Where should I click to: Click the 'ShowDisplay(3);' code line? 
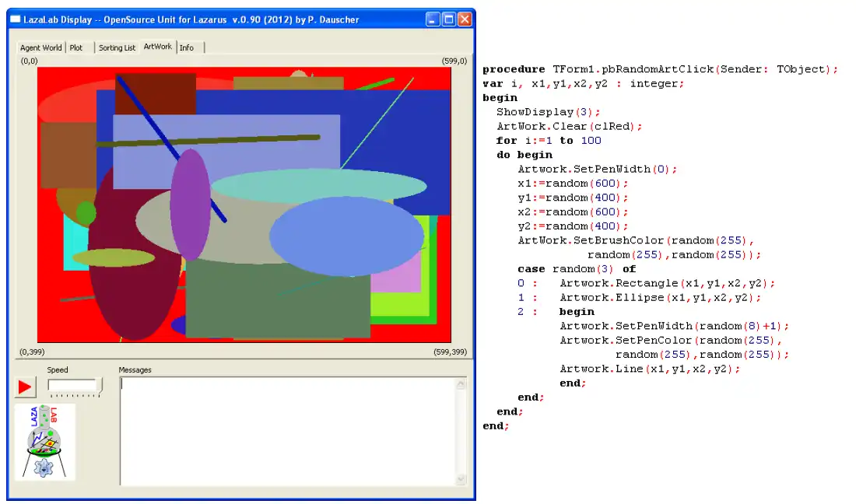548,112
